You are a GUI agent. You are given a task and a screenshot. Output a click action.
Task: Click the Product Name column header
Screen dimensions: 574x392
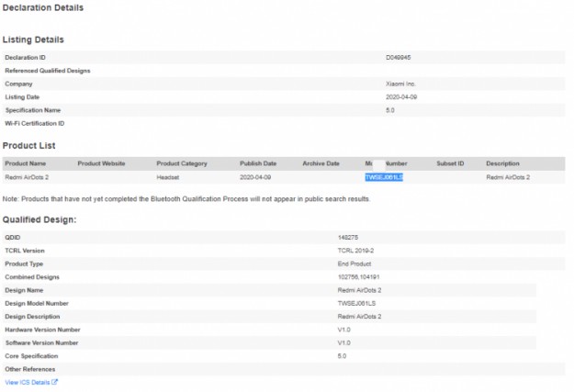[25, 163]
